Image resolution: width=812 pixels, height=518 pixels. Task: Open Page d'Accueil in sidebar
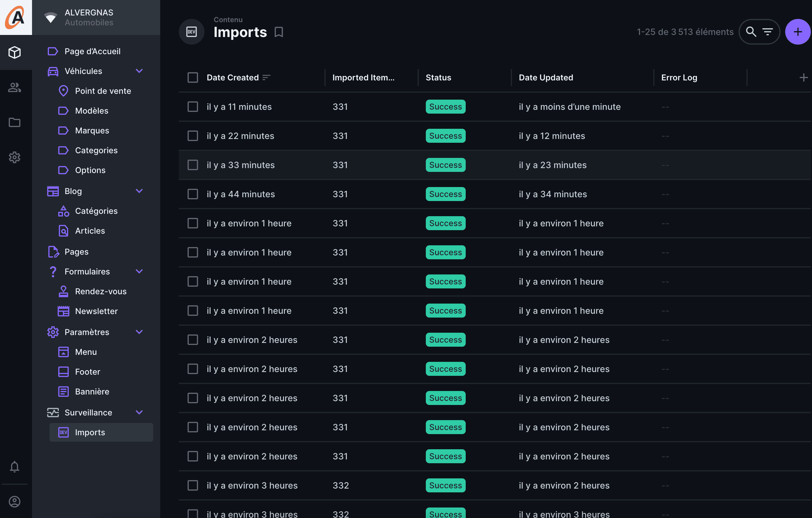pyautogui.click(x=92, y=51)
